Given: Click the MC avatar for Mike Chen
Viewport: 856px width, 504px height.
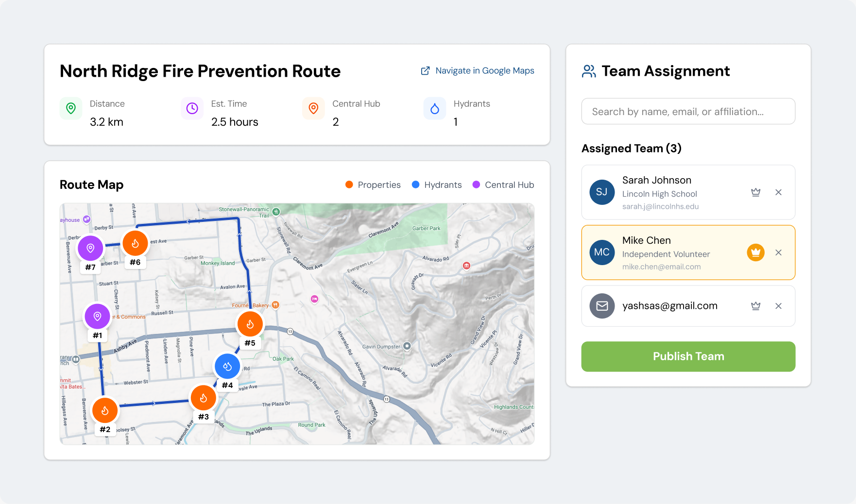Looking at the screenshot, I should click(x=602, y=252).
